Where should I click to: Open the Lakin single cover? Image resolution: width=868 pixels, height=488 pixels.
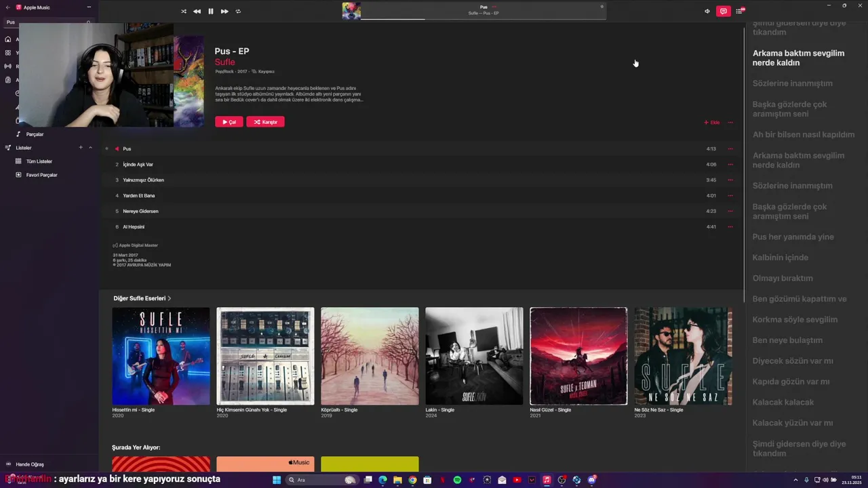(x=474, y=357)
